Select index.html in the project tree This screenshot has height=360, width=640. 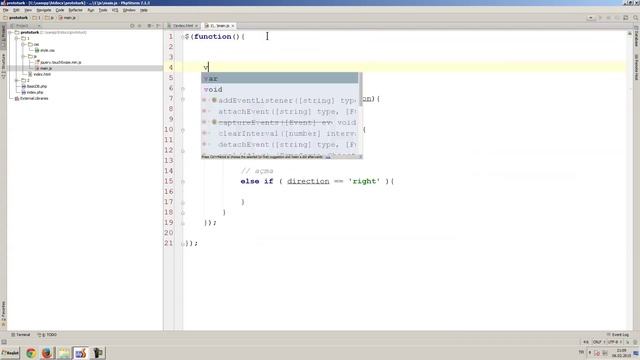(39, 74)
